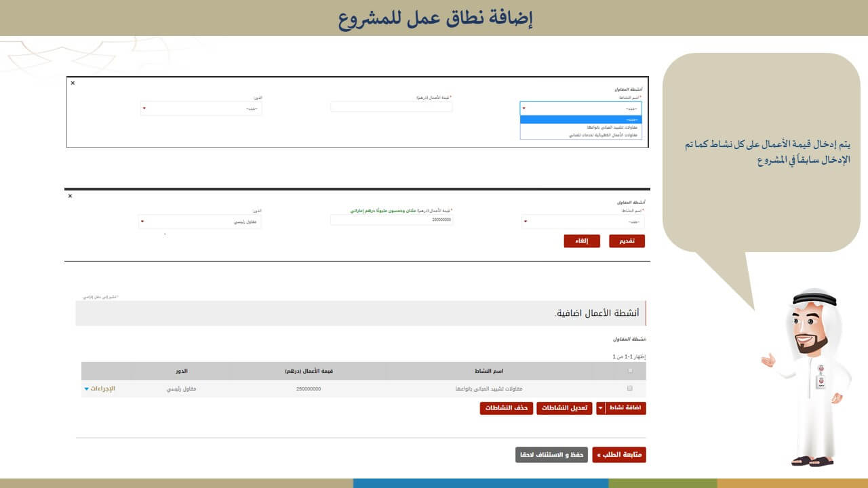Open the role dropdown set to 'مقاول رئيسي'

pos(200,222)
